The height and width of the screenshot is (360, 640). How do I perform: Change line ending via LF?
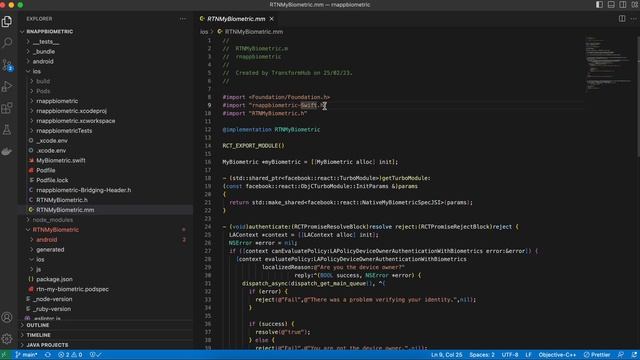528,355
